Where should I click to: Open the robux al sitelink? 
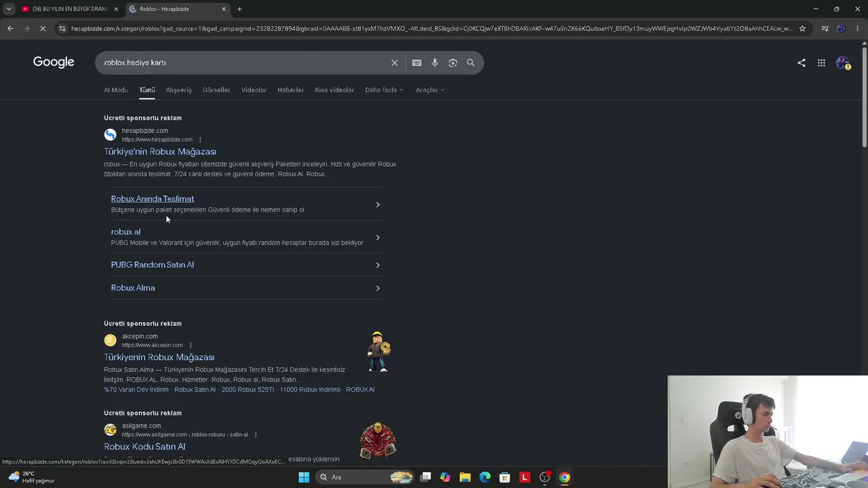coord(125,232)
